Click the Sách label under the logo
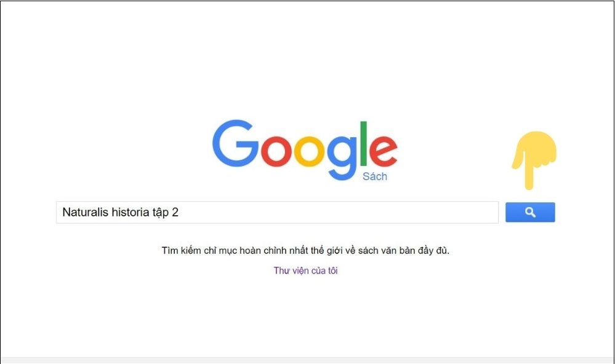The height and width of the screenshot is (364, 615). (374, 176)
